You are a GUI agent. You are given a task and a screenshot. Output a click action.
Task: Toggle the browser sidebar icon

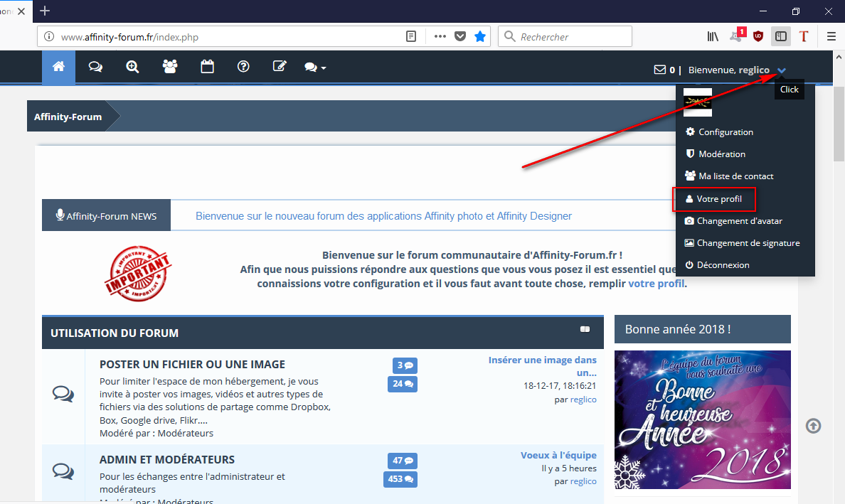(x=781, y=37)
